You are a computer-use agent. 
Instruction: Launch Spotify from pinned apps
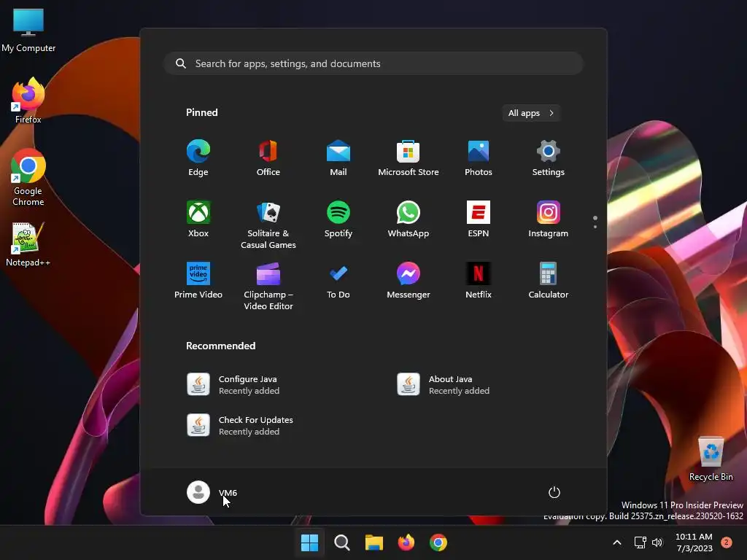tap(338, 219)
